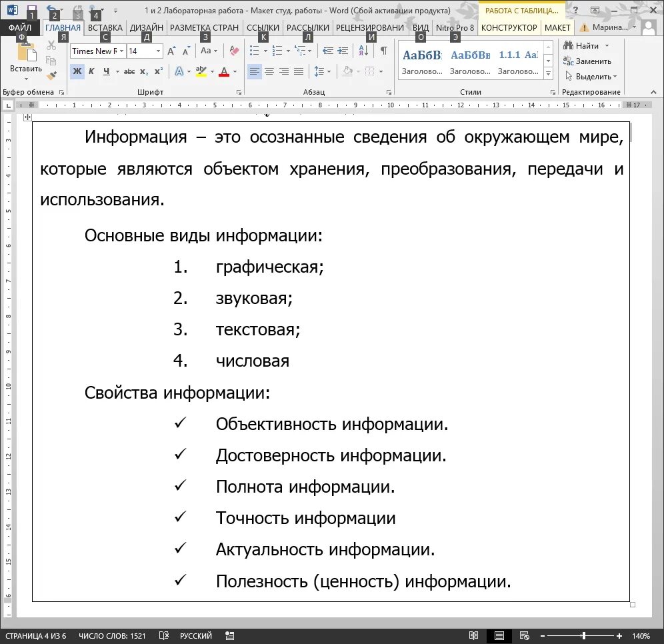The image size is (664, 644).
Task: Apply red font color button
Action: [224, 71]
